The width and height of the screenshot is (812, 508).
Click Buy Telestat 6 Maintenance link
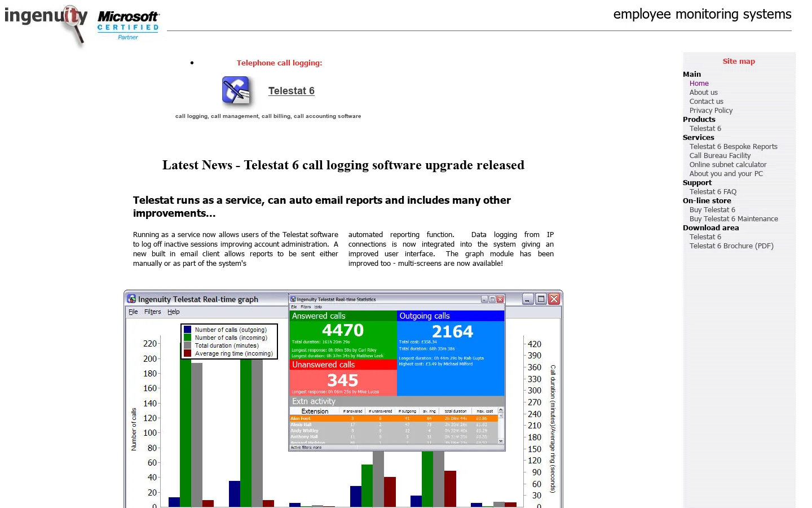(x=733, y=219)
